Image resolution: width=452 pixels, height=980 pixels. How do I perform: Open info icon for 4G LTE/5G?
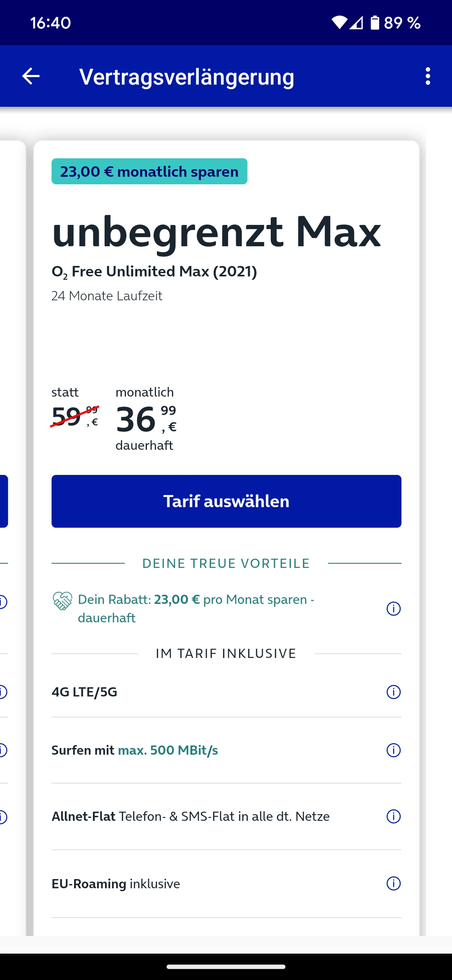(x=393, y=692)
